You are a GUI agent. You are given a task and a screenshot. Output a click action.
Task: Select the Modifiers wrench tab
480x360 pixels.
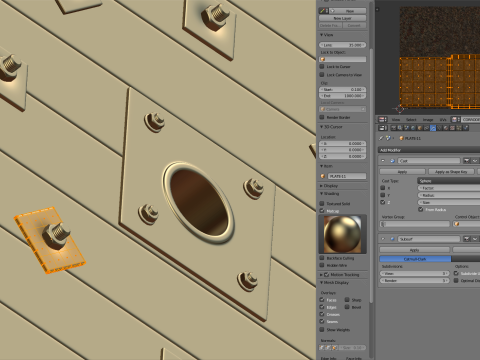tap(433, 128)
